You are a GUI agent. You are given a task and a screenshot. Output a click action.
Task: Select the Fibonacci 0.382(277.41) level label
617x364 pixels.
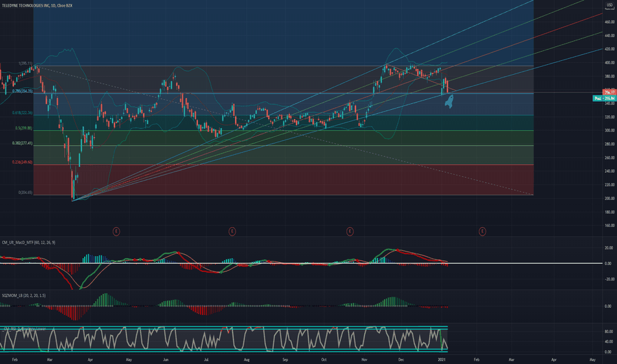tap(22, 143)
